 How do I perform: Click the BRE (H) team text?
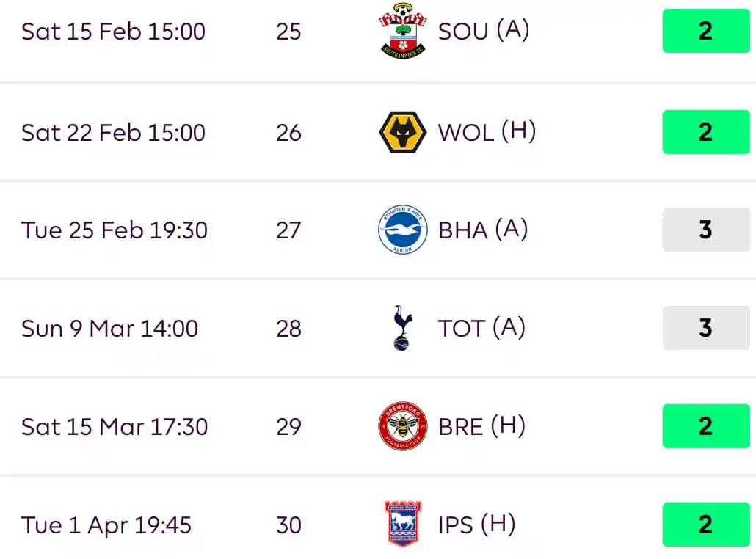click(x=481, y=426)
